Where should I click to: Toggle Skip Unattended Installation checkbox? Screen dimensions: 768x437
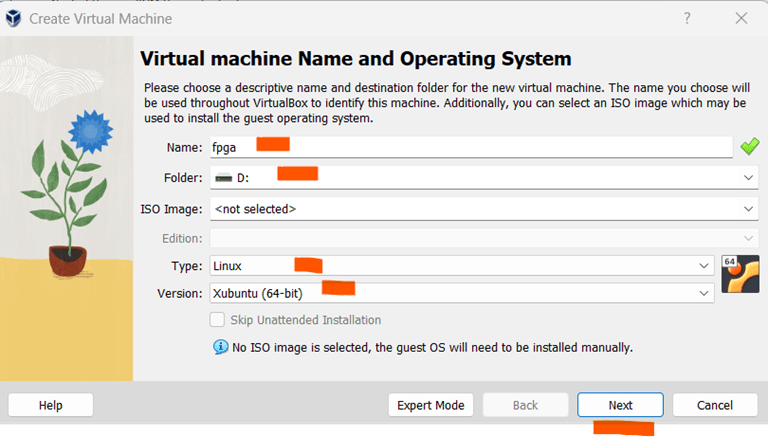(217, 320)
